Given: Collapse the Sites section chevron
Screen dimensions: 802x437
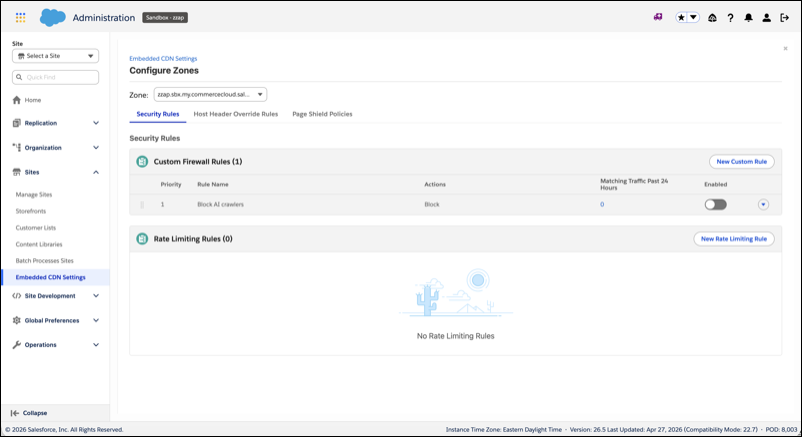Looking at the screenshot, I should pyautogui.click(x=96, y=172).
